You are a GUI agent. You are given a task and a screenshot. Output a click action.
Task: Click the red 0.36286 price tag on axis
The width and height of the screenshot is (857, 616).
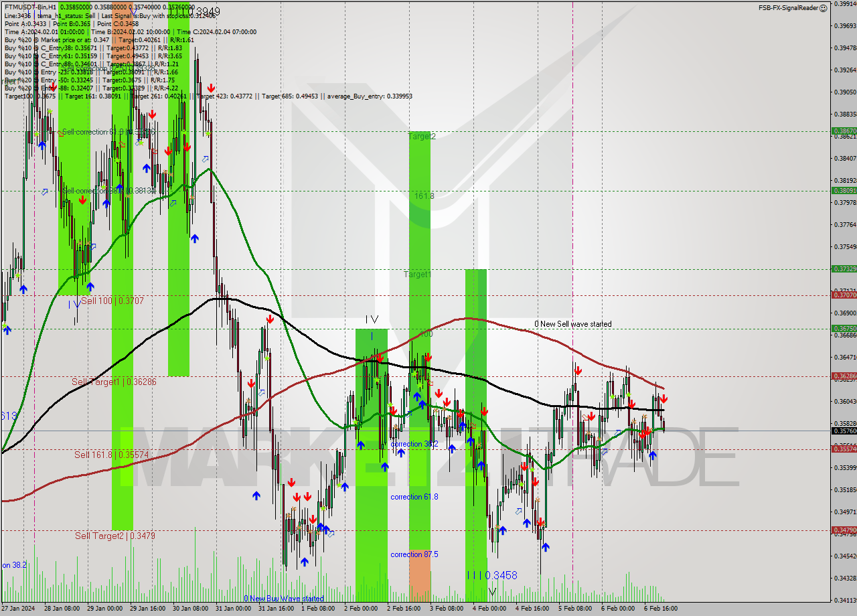(x=844, y=376)
